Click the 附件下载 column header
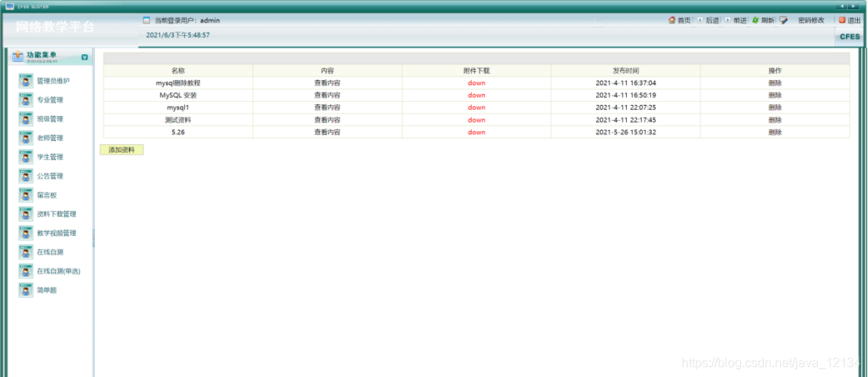868x377 pixels. tap(476, 71)
